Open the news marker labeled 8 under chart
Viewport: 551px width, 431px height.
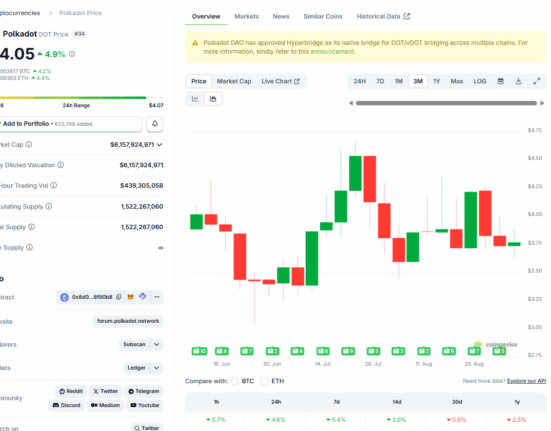449,351
